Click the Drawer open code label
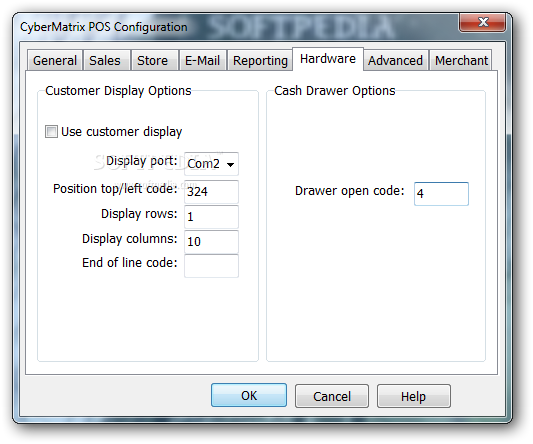The width and height of the screenshot is (533, 444). coord(350,191)
